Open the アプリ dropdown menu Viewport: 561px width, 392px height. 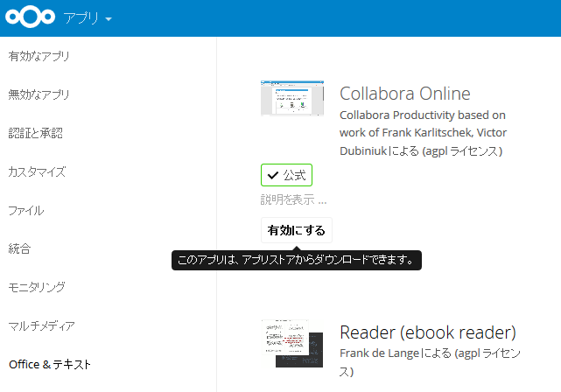(x=88, y=17)
